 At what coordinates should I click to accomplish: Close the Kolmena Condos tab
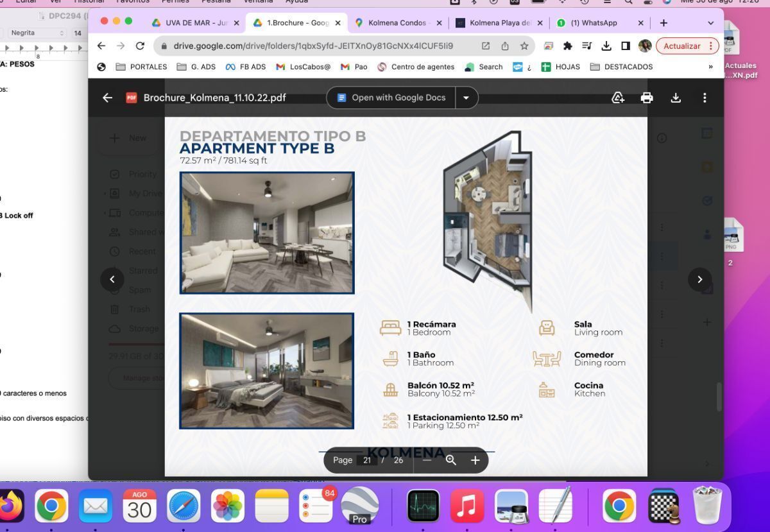click(x=439, y=22)
